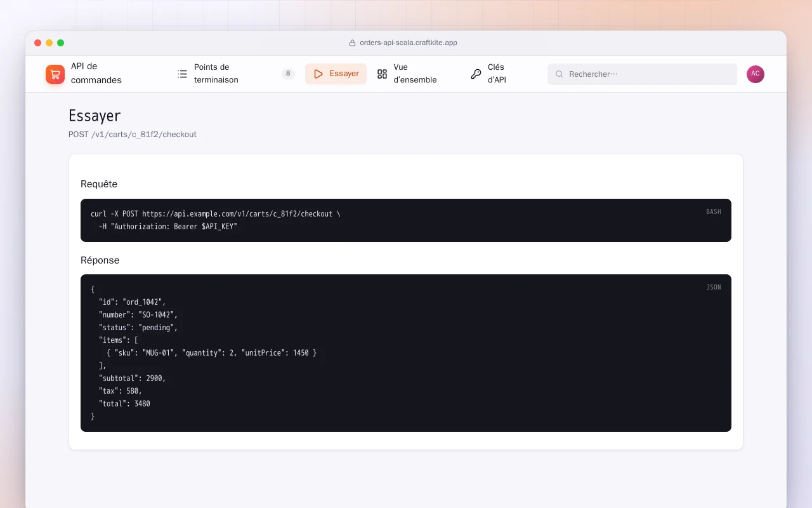The image size is (812, 508).
Task: Click the lock icon in the address bar
Action: pos(353,43)
